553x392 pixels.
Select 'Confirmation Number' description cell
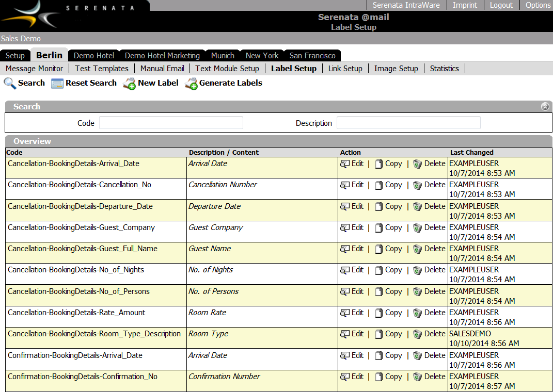coord(262,381)
